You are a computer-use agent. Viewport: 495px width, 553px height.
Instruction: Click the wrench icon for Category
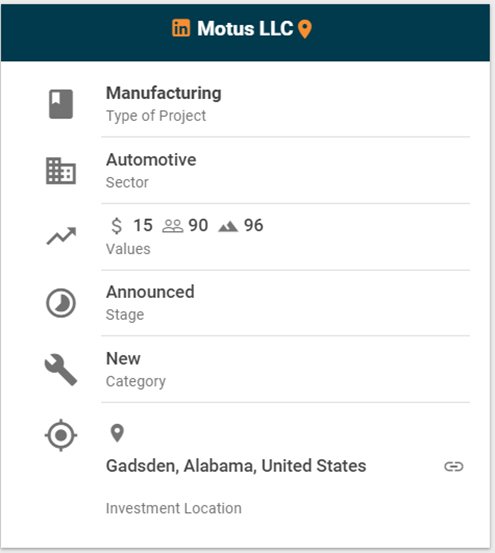coord(61,370)
